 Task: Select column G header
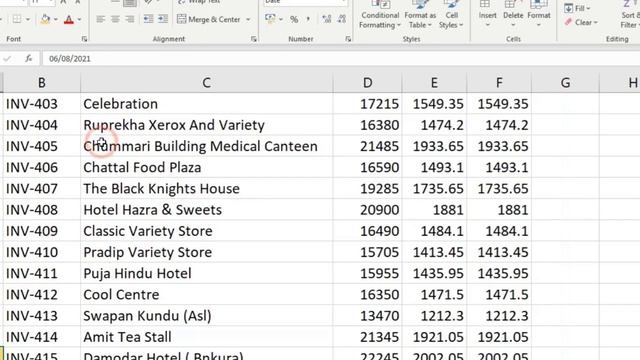(565, 83)
